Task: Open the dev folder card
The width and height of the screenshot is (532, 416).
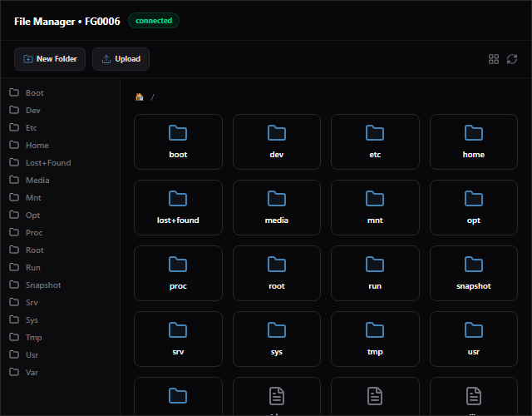Action: tap(277, 141)
